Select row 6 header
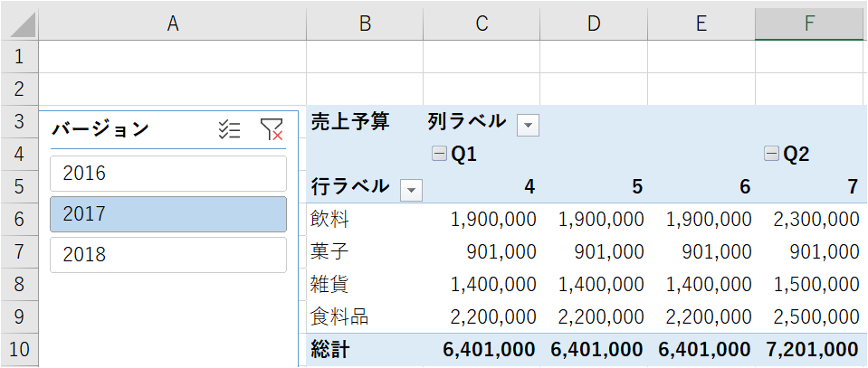Viewport: 868px width, 368px height. tap(19, 220)
